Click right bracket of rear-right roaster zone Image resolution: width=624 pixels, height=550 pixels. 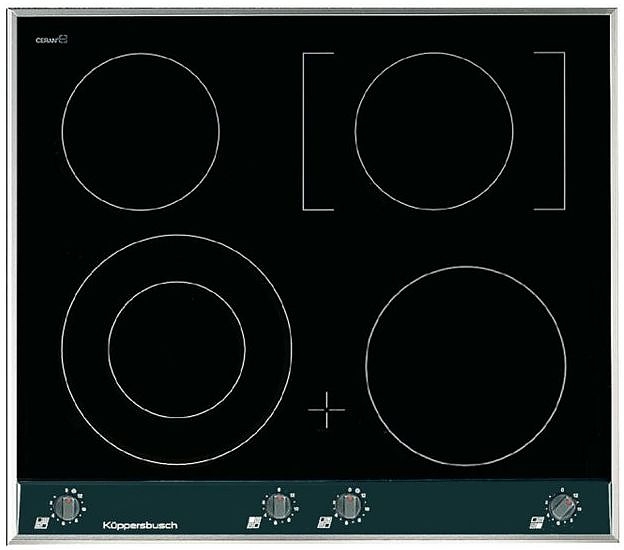[x=564, y=131]
